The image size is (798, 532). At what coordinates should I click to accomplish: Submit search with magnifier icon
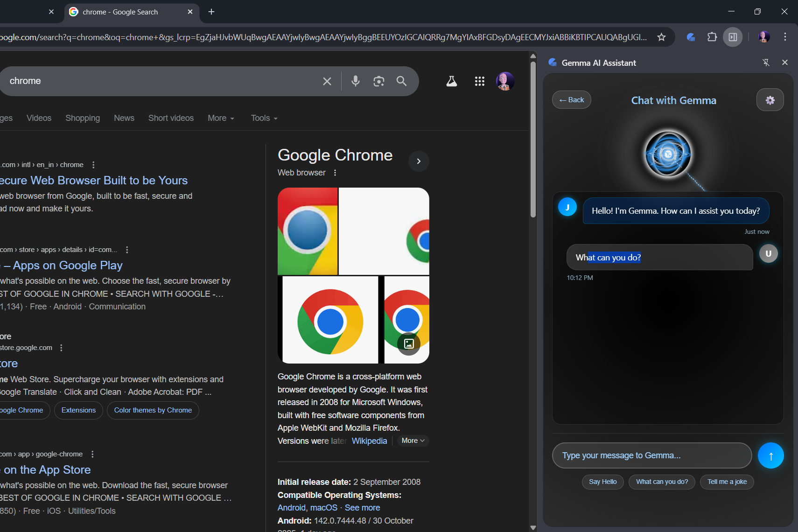(401, 81)
